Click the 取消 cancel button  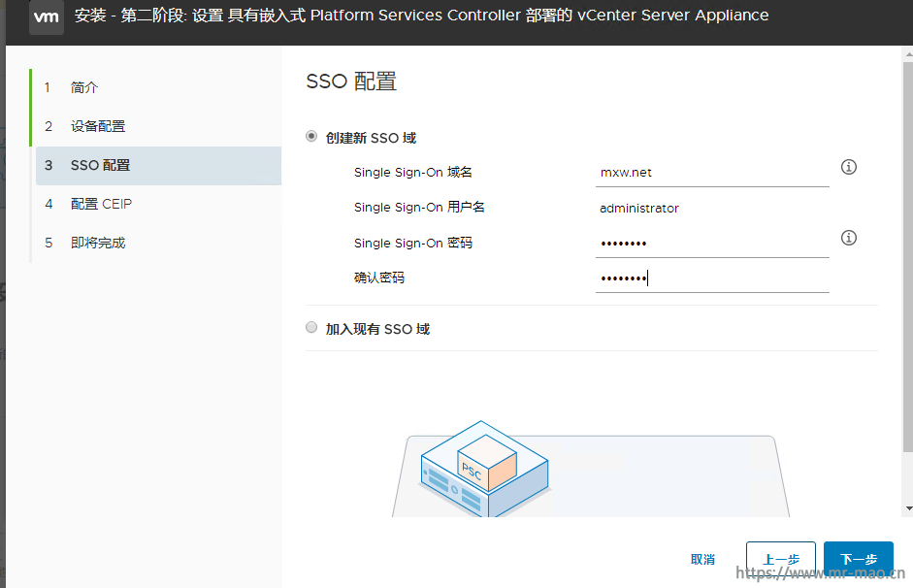[702, 560]
